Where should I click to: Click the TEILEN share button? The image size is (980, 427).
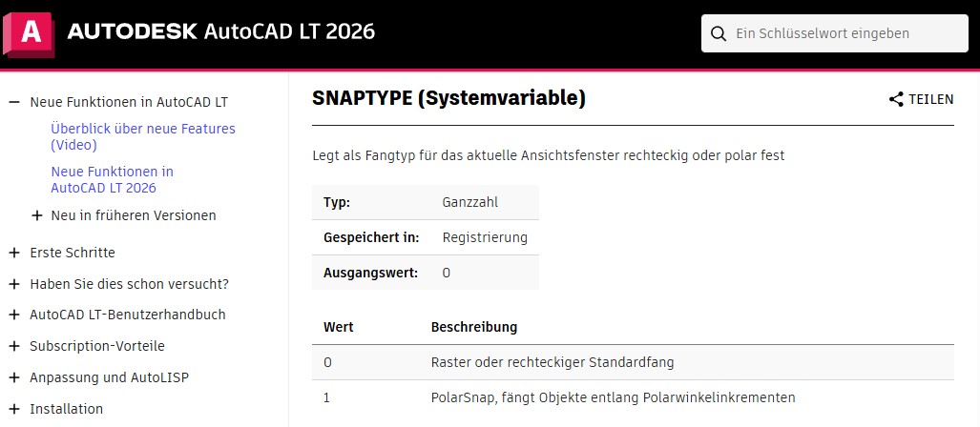929,99
